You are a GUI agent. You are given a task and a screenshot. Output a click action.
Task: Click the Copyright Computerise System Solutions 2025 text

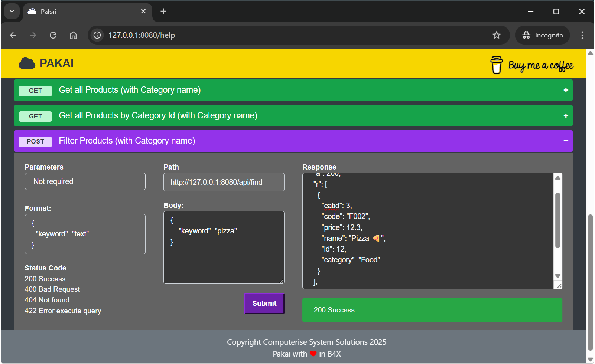click(x=307, y=342)
